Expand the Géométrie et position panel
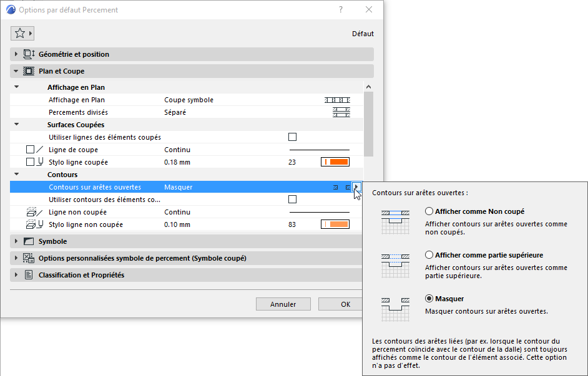This screenshot has height=376, width=588. [x=16, y=54]
